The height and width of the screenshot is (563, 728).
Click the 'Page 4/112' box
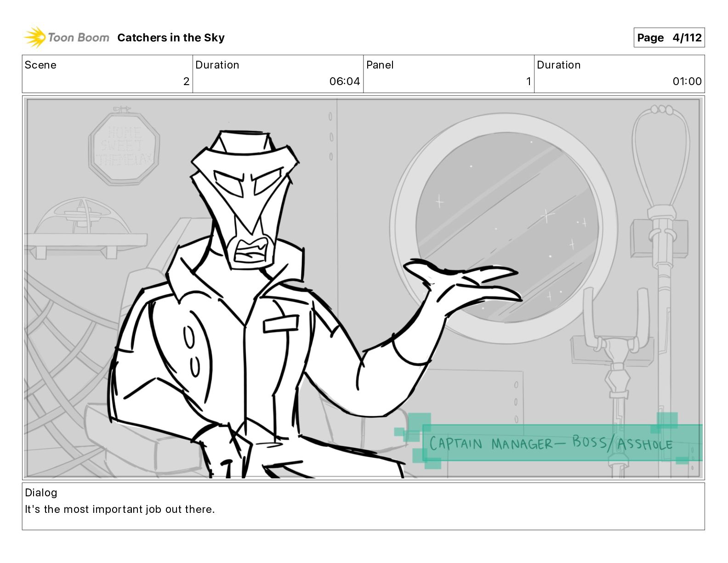pyautogui.click(x=669, y=38)
